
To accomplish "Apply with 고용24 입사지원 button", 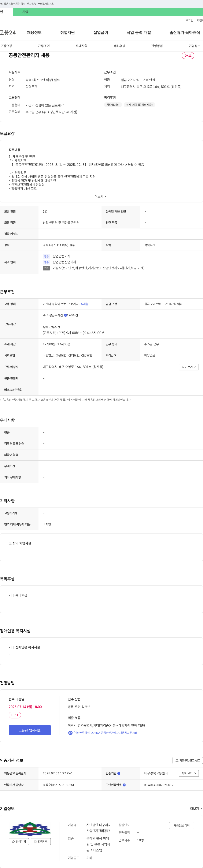I will [30, 730].
